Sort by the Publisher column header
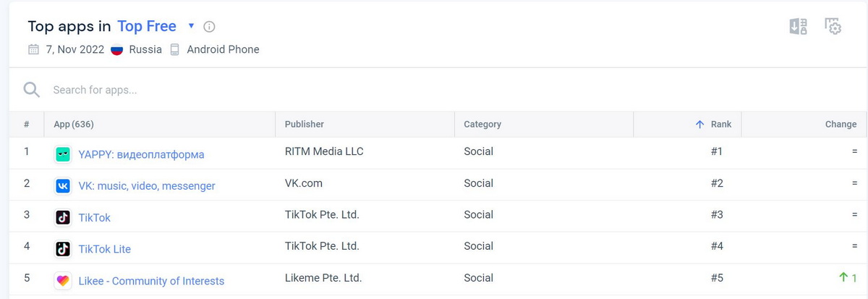This screenshot has height=299, width=868. point(305,125)
